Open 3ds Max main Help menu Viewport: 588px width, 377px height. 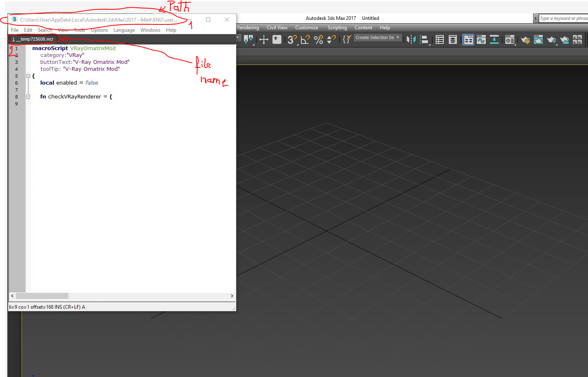tap(385, 28)
